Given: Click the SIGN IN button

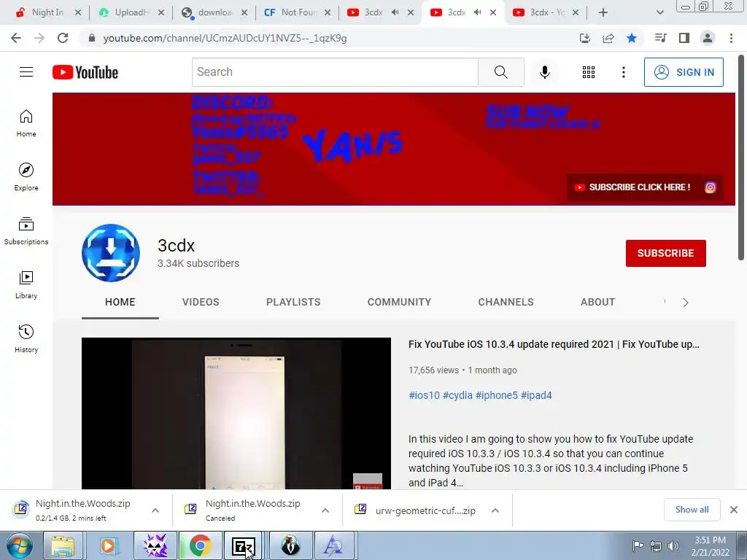Looking at the screenshot, I should coord(684,72).
